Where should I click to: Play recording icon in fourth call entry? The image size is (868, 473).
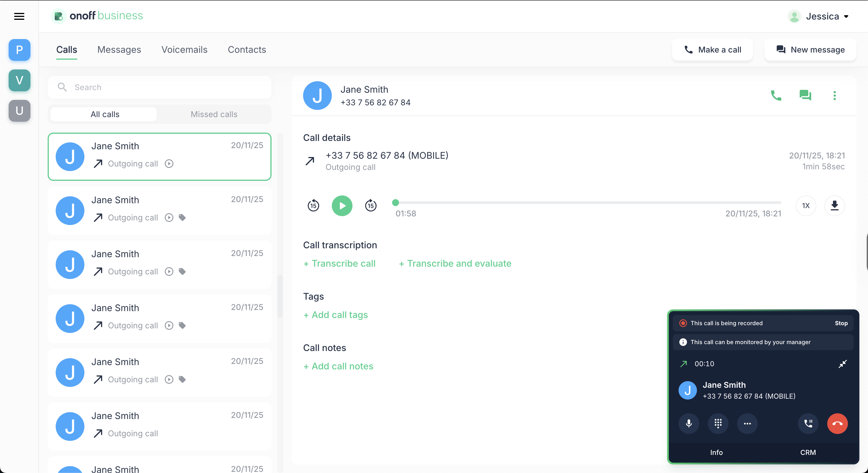(169, 325)
